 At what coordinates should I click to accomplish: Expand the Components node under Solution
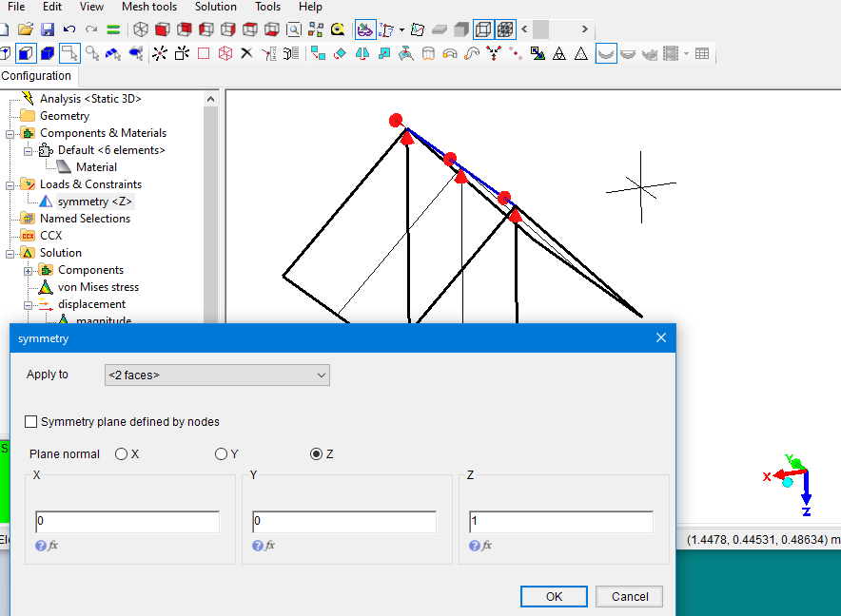point(29,270)
